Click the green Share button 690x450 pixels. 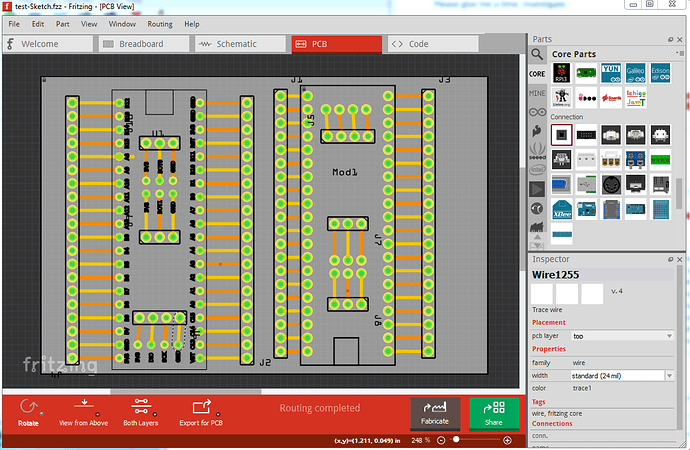click(x=494, y=413)
